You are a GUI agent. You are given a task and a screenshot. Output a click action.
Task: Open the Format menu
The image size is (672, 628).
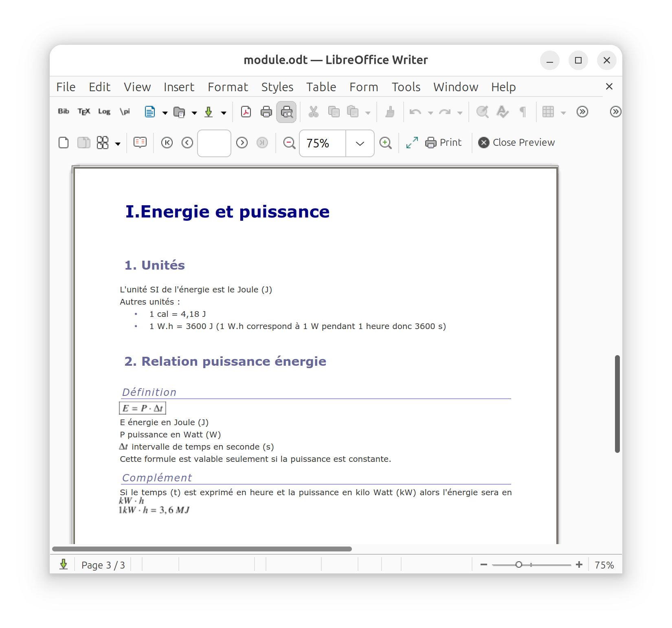coord(228,87)
